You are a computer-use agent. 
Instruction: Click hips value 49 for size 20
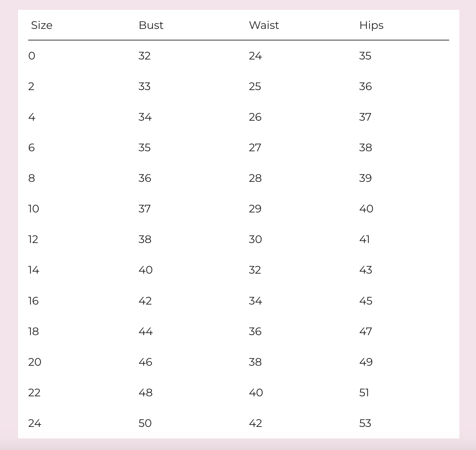point(366,362)
